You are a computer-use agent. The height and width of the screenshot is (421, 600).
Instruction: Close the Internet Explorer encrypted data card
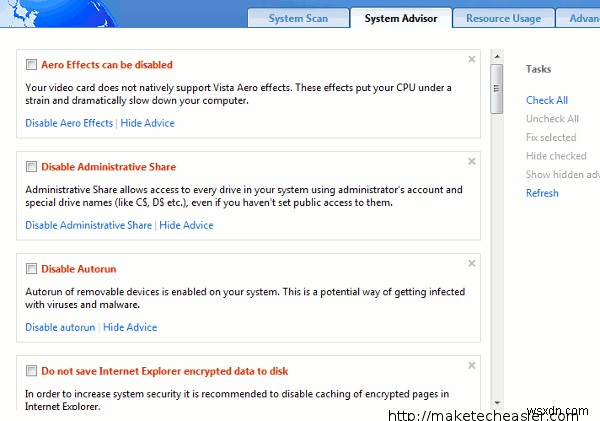point(471,365)
